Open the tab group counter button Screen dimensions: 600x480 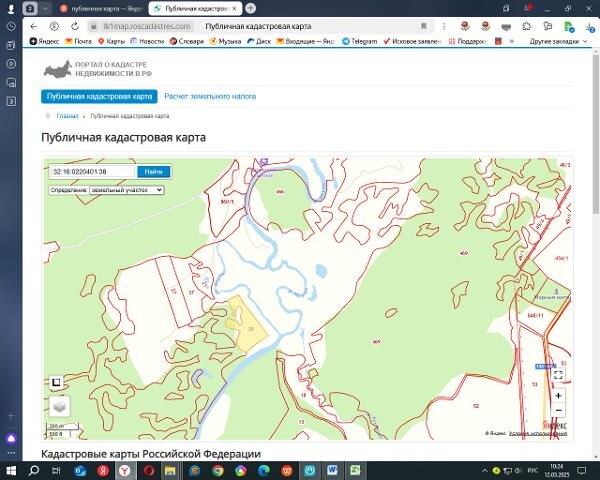point(30,8)
